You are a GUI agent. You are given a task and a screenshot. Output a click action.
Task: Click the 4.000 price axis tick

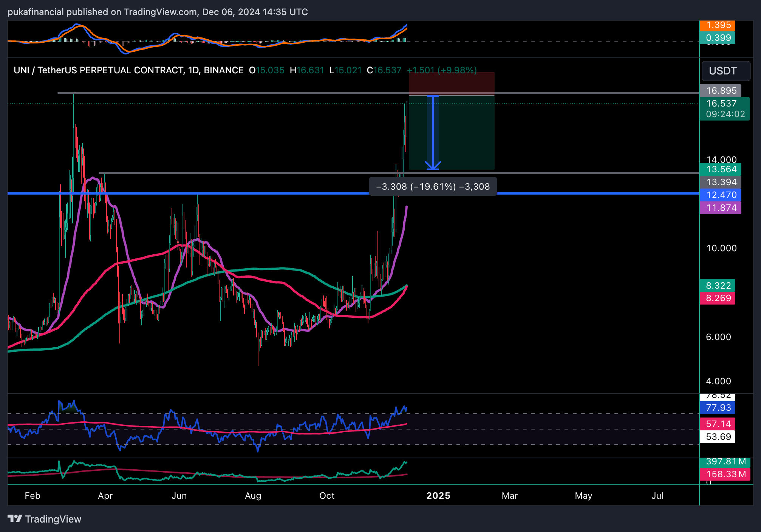[718, 381]
